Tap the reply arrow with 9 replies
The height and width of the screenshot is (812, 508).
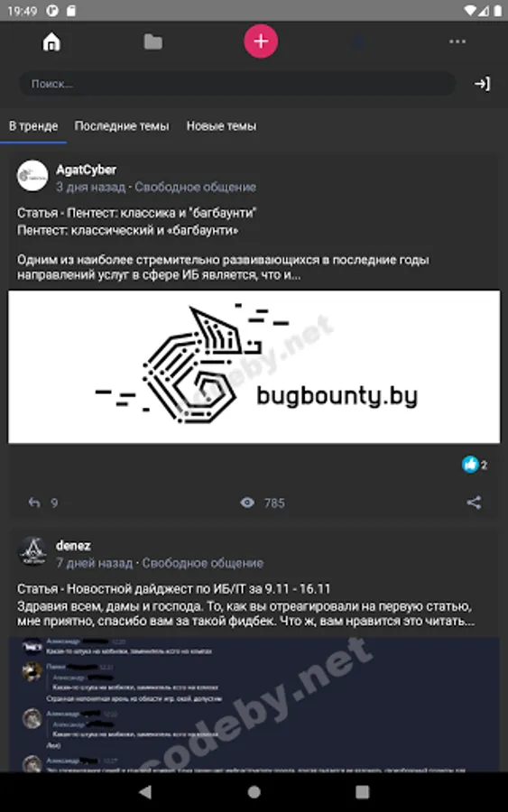coord(34,503)
